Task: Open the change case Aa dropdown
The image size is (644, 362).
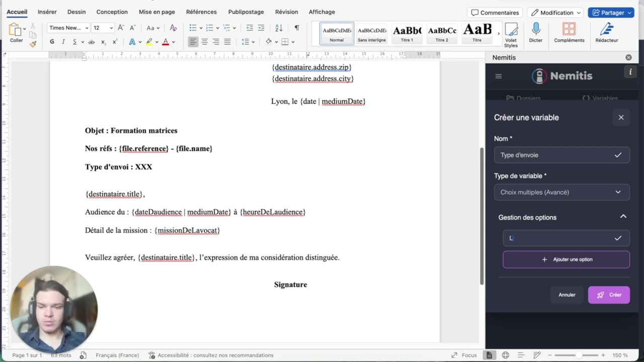Action: point(152,28)
